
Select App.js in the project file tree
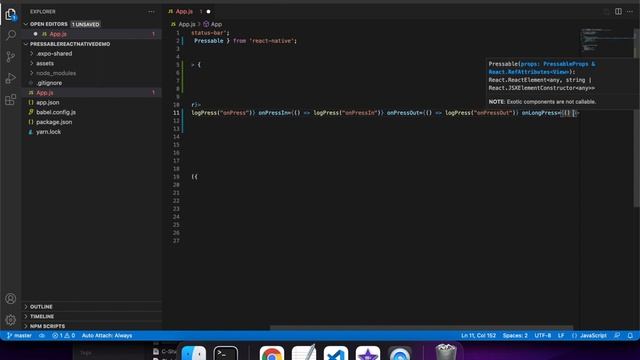92,93
